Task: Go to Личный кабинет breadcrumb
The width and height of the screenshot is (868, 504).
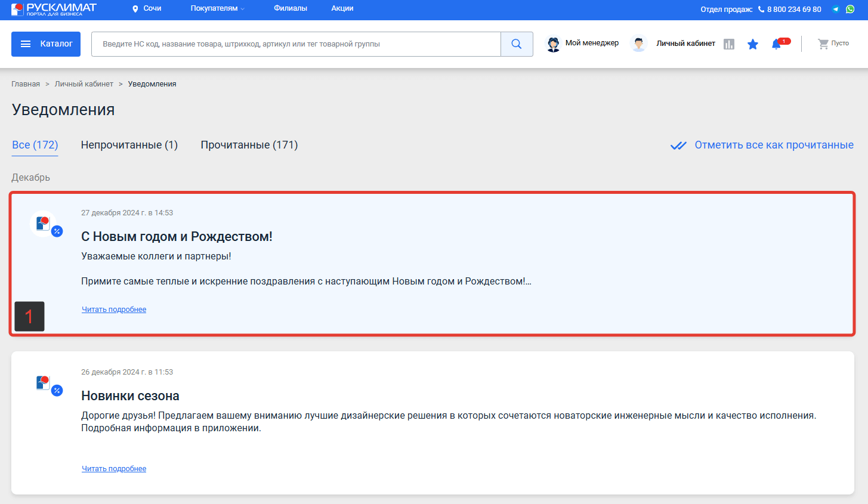Action: pyautogui.click(x=84, y=84)
